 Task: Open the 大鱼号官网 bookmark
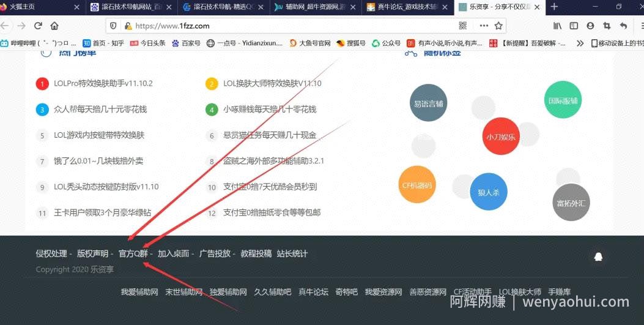coord(310,43)
